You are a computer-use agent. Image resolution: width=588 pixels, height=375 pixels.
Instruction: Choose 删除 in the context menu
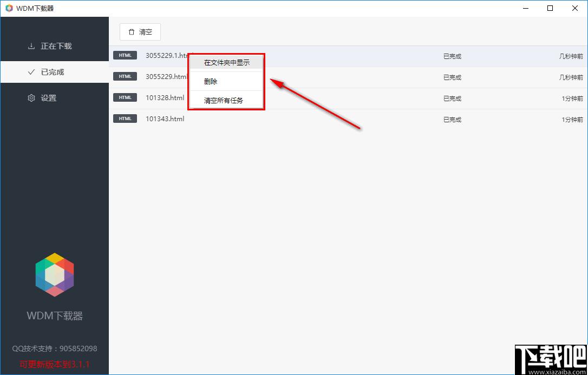[x=226, y=81]
